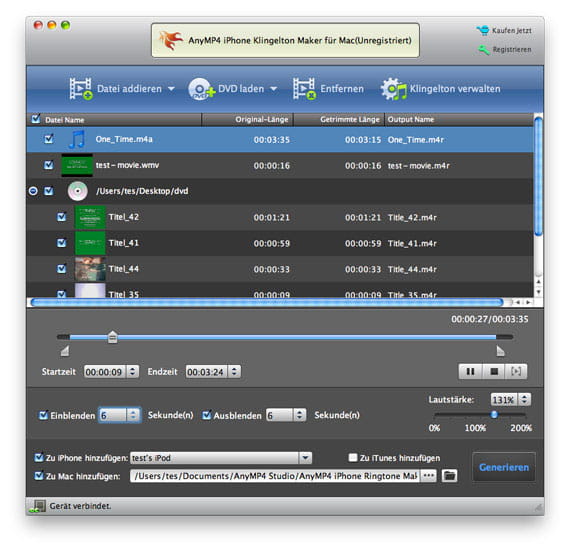The image size is (570, 551).
Task: Stop playback with the stop button
Action: [x=494, y=371]
